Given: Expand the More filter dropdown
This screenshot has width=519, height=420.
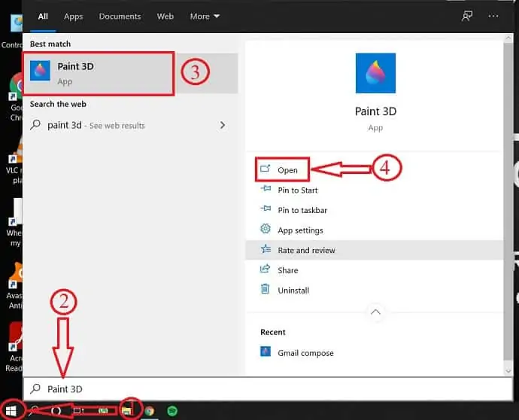Looking at the screenshot, I should pos(205,17).
